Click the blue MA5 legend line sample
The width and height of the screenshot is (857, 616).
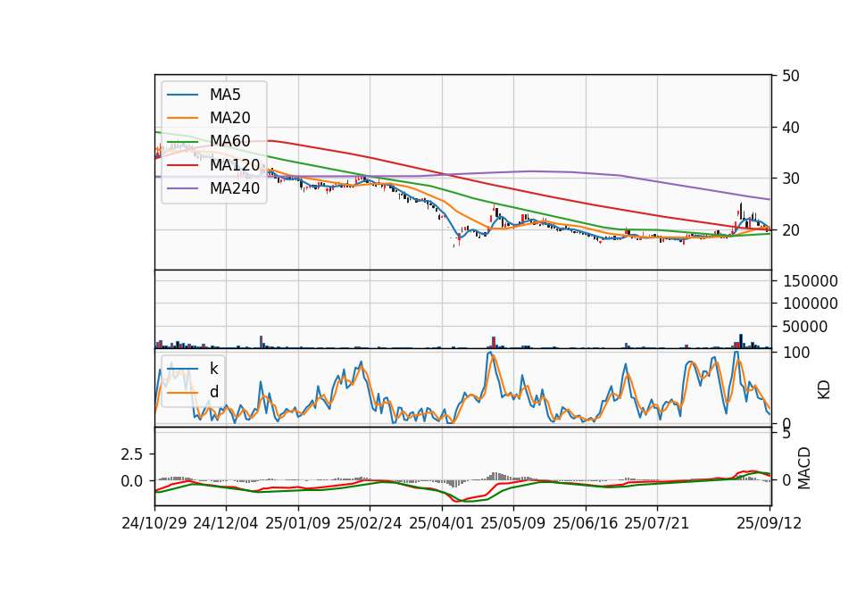182,95
